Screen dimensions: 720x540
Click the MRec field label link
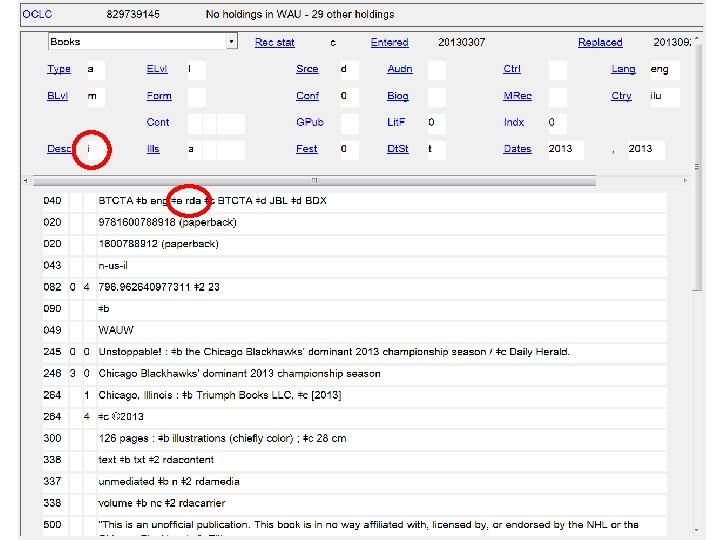pyautogui.click(x=517, y=96)
